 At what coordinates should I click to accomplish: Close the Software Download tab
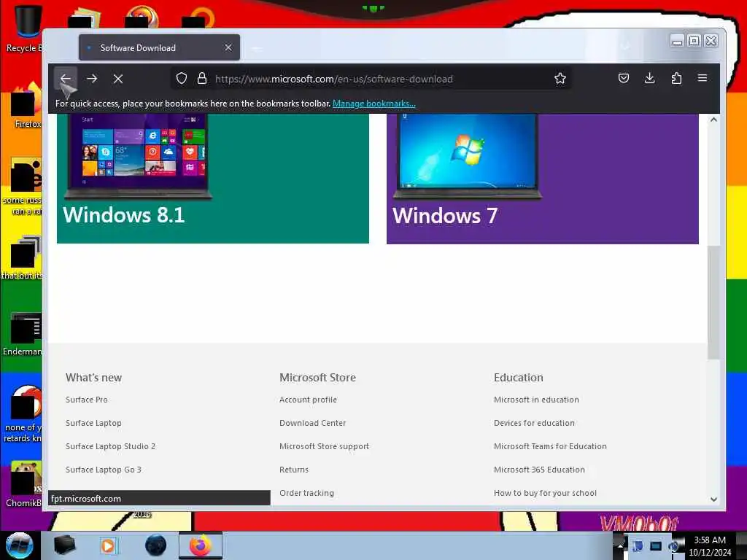coord(228,47)
